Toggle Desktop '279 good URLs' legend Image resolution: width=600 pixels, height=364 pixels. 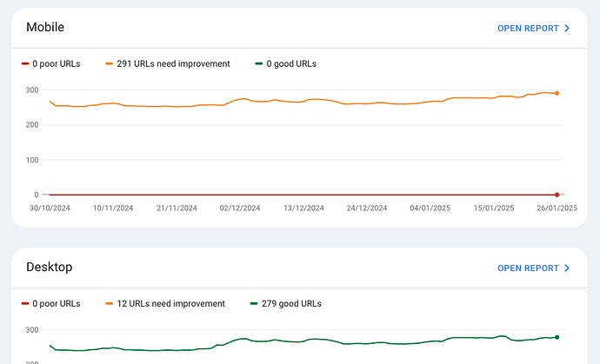[286, 303]
